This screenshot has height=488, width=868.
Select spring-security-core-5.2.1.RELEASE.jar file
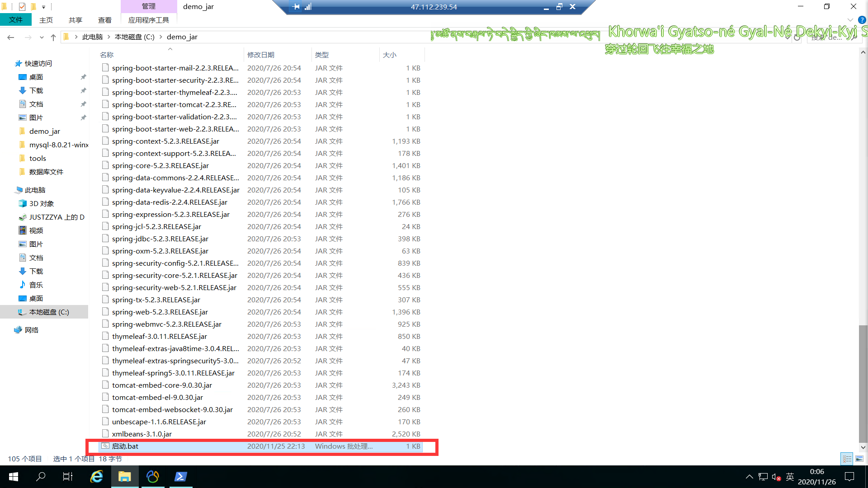pyautogui.click(x=175, y=276)
